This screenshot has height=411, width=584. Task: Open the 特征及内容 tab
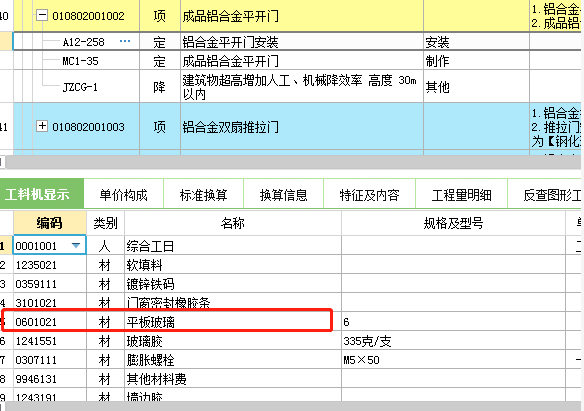tap(369, 194)
